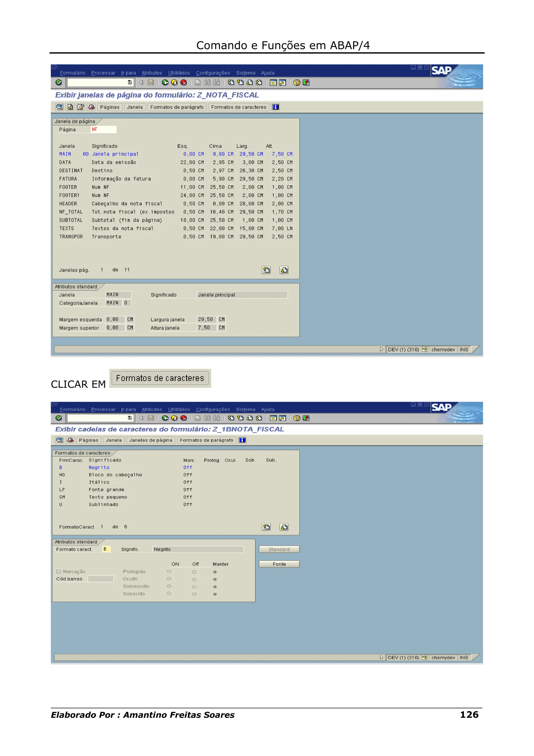The image size is (534, 756).
Task: Click Formatos de caracteres button in top toolbar
Action: pos(239,107)
